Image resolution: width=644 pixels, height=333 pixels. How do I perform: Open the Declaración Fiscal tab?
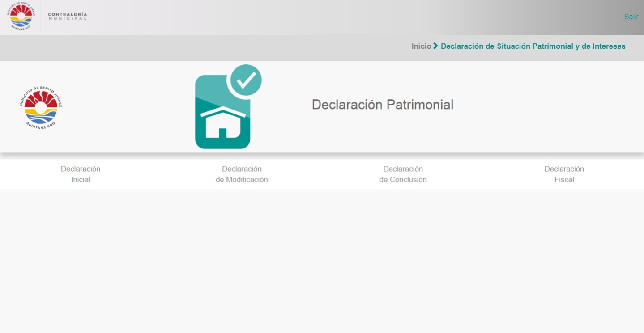pyautogui.click(x=564, y=174)
